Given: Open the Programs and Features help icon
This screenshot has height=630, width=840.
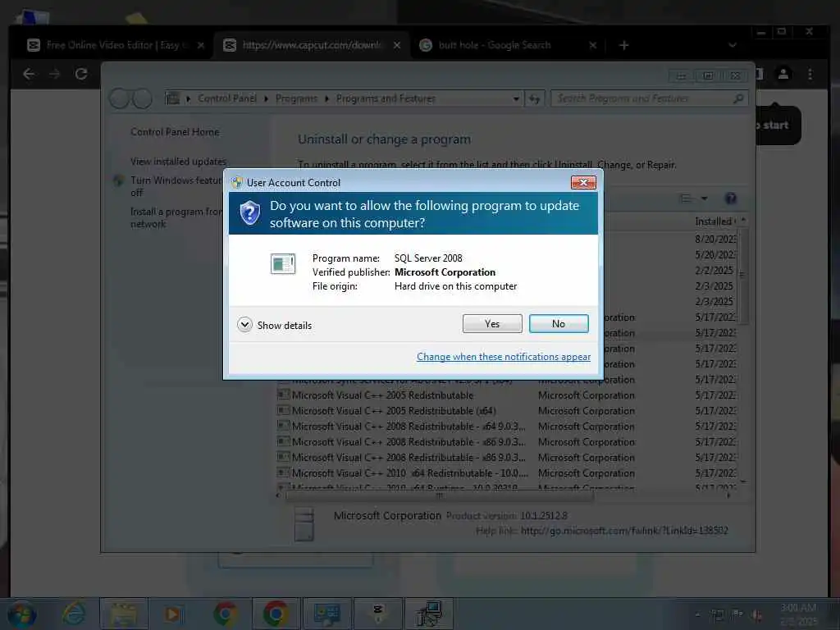Looking at the screenshot, I should click(x=730, y=199).
